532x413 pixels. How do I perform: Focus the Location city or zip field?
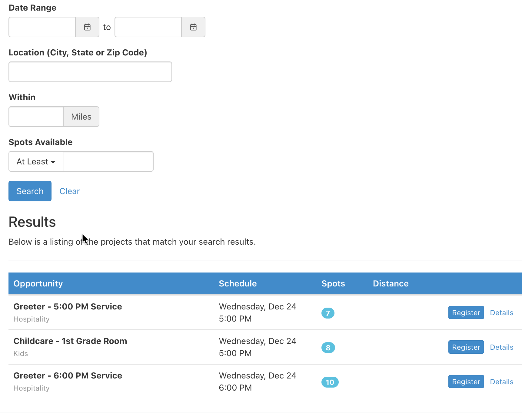pyautogui.click(x=90, y=72)
